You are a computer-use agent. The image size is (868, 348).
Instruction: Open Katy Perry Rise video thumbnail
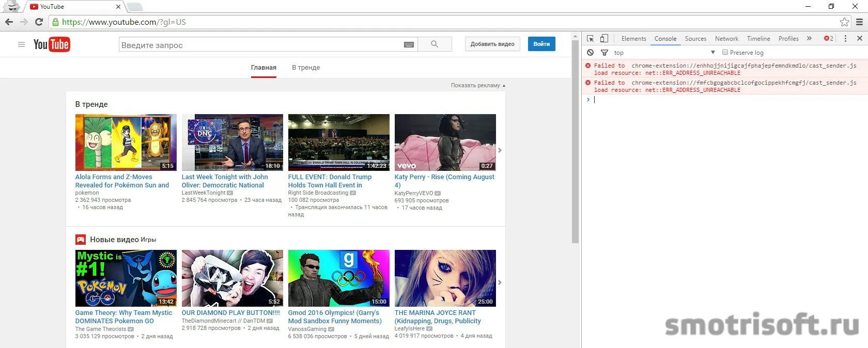(445, 143)
